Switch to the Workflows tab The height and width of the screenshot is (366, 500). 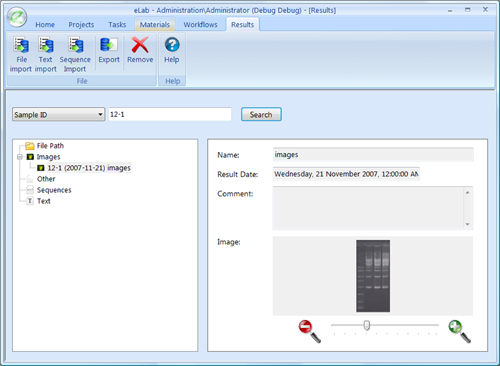point(200,25)
